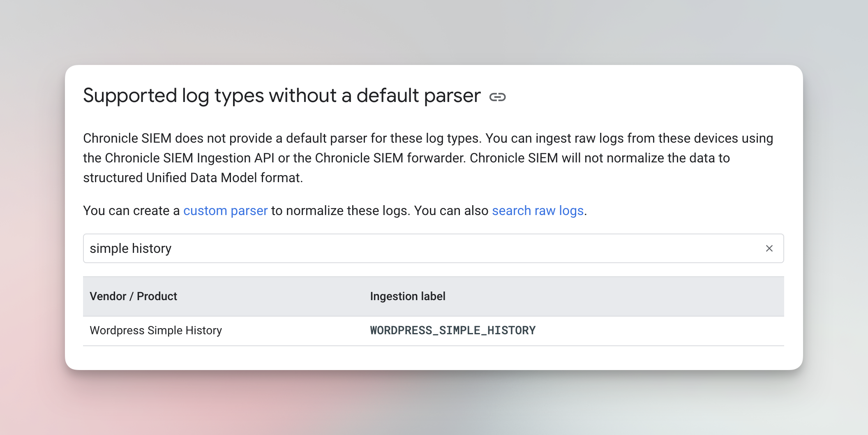This screenshot has height=435, width=868.
Task: Click the Ingestion label column header
Action: [407, 296]
